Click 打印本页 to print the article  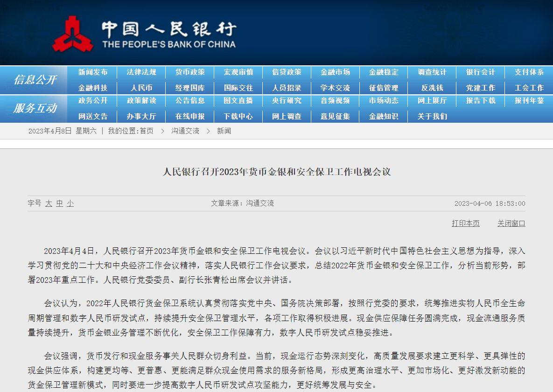coord(465,224)
